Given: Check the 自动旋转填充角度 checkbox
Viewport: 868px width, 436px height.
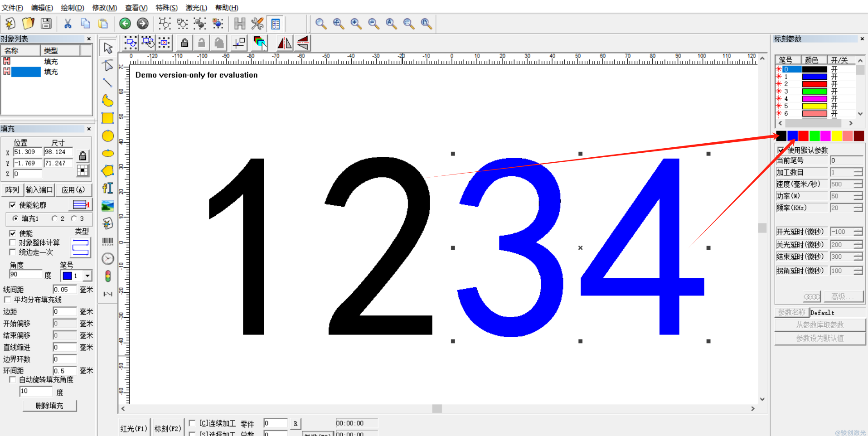Looking at the screenshot, I should [13, 379].
